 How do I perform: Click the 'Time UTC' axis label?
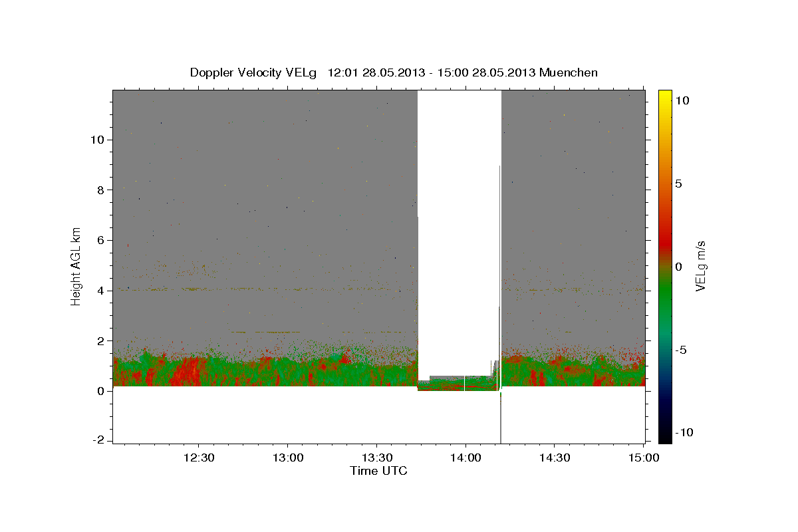tap(378, 471)
